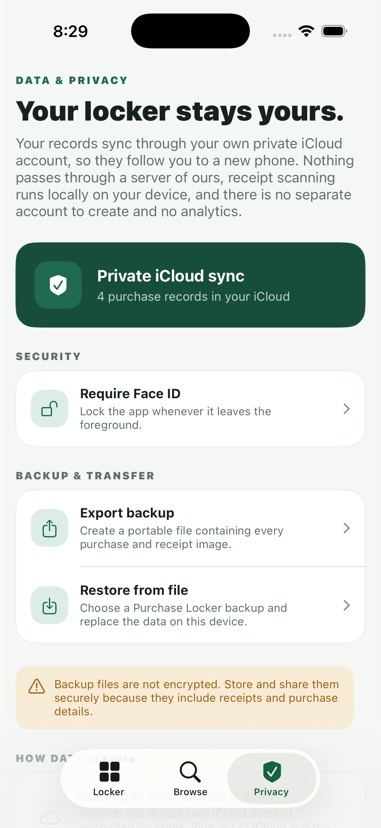The height and width of the screenshot is (828, 381).
Task: Open the Private iCloud sync card
Action: click(x=190, y=285)
